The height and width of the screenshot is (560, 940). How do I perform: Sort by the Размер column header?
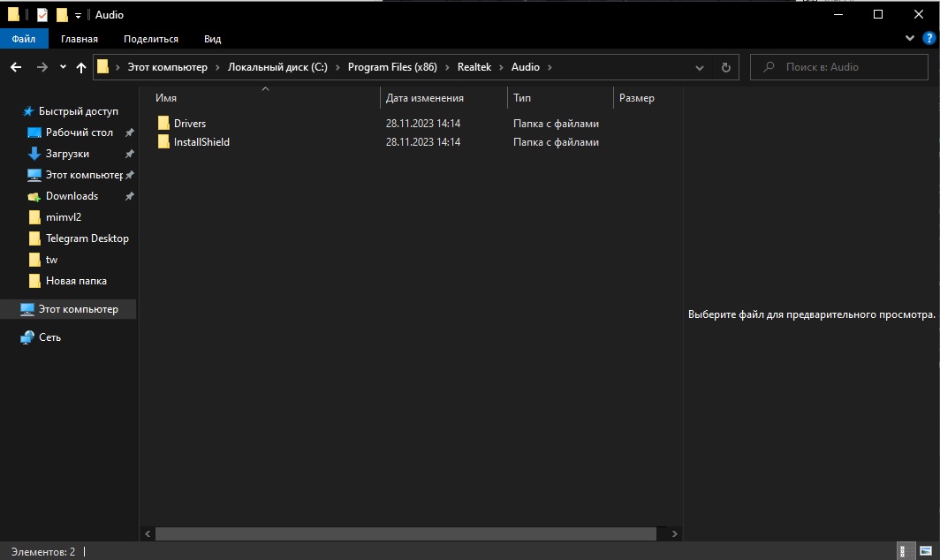coord(637,98)
